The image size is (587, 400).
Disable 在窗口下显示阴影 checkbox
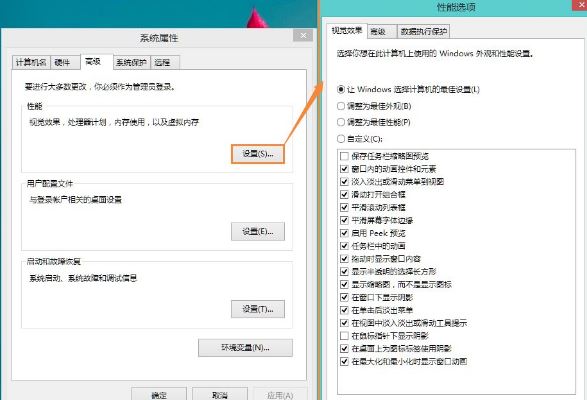tap(344, 297)
